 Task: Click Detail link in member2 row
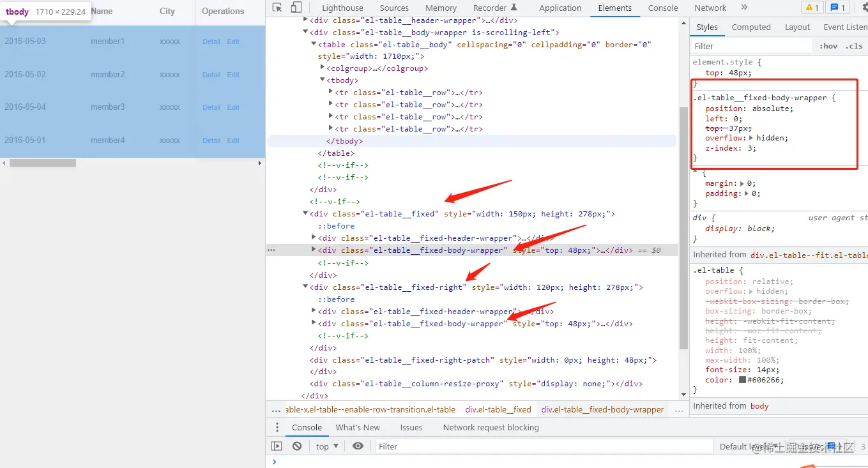click(x=211, y=75)
